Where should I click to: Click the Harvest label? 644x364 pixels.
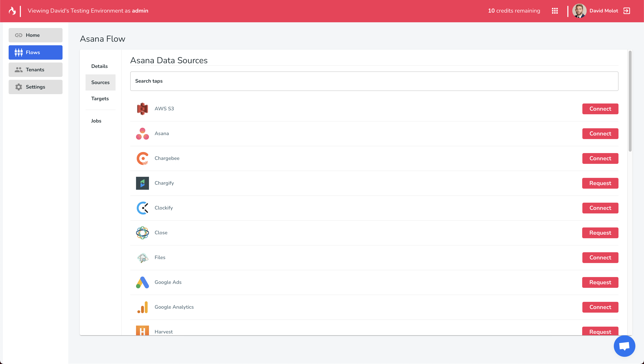(x=164, y=332)
